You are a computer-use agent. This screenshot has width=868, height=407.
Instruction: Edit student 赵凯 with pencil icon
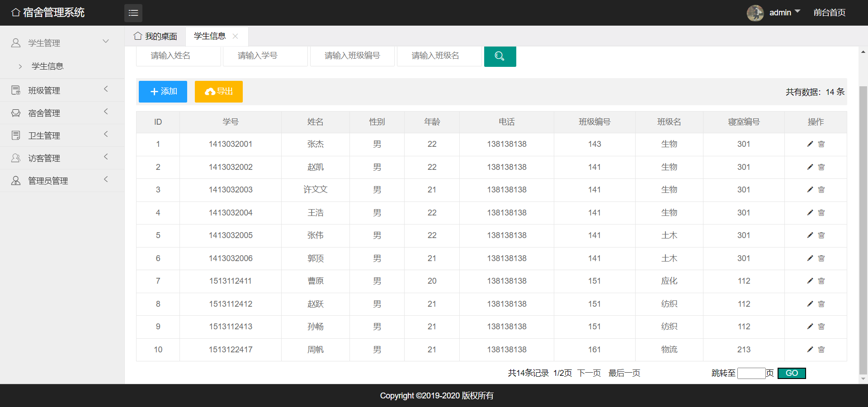pyautogui.click(x=810, y=167)
